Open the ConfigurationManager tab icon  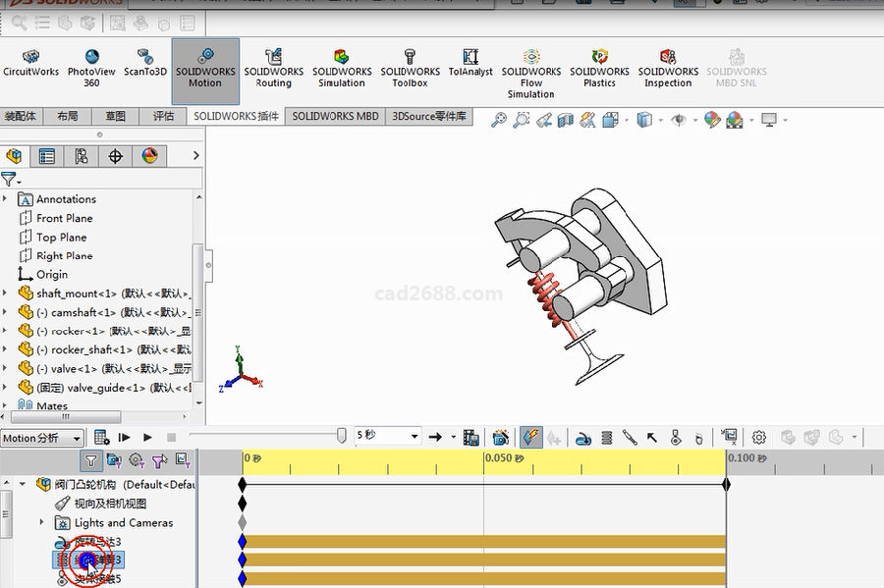coord(81,156)
